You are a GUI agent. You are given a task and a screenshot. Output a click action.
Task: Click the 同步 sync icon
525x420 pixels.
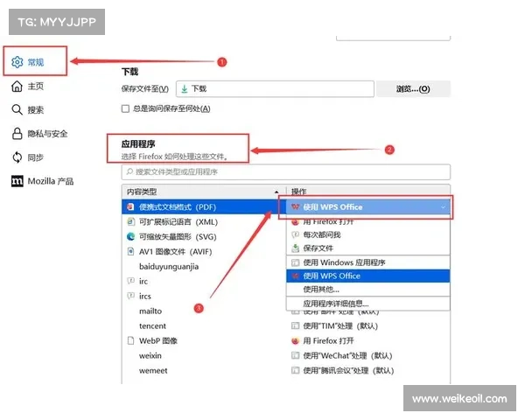(x=17, y=157)
